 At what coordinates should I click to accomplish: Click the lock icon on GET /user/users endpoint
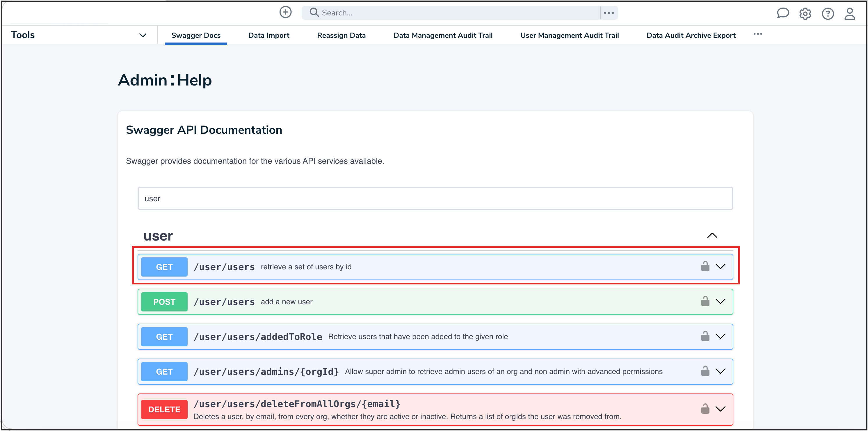point(705,267)
